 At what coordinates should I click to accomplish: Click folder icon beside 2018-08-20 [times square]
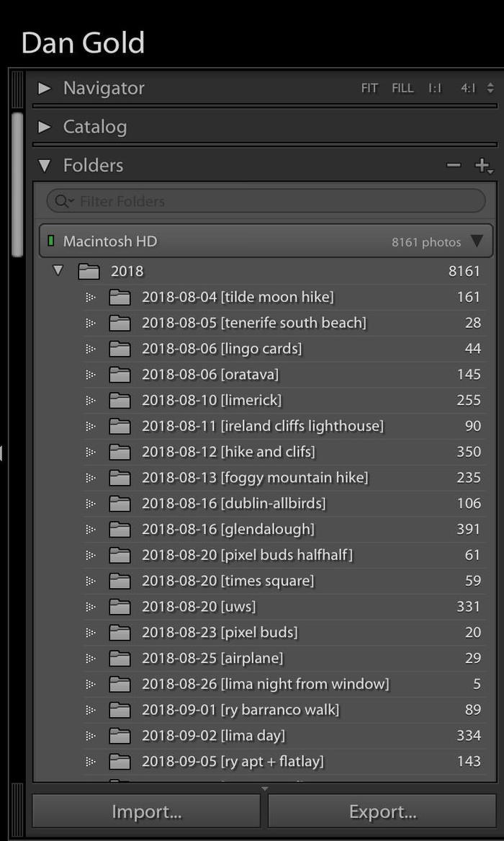pyautogui.click(x=120, y=581)
